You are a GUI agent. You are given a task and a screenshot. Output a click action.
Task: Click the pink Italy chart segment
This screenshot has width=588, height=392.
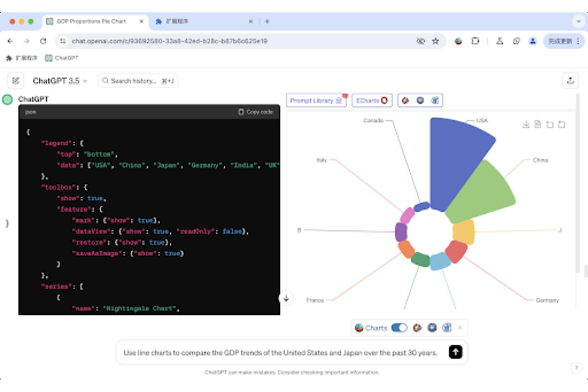[x=407, y=215]
